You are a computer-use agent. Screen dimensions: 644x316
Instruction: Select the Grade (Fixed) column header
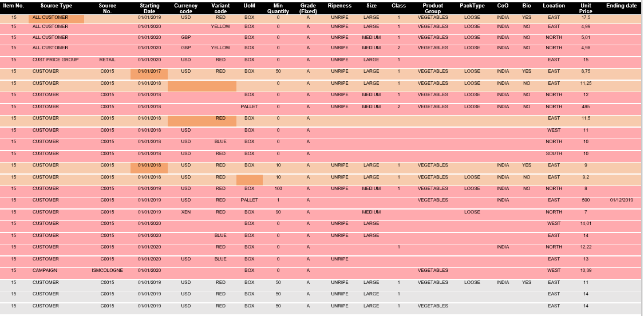(308, 8)
